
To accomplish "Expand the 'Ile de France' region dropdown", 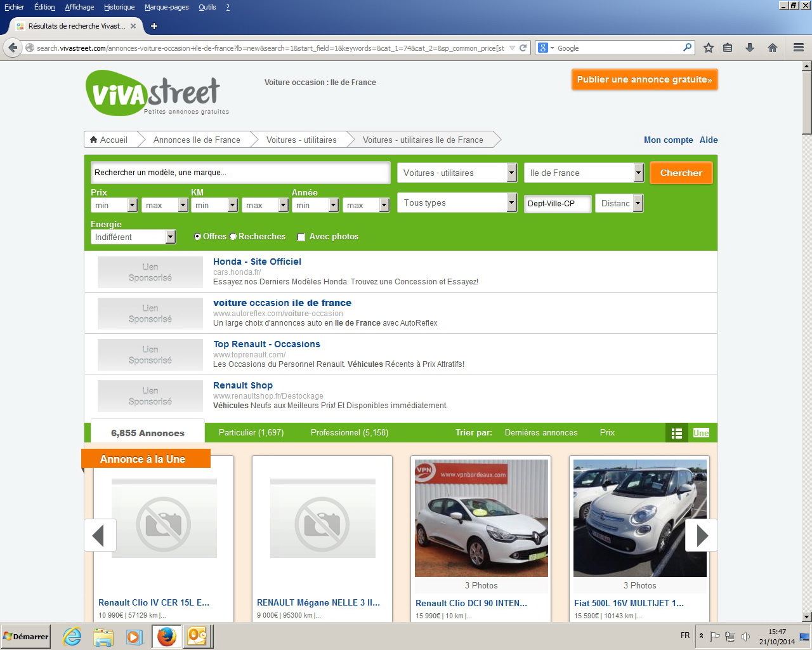I will click(582, 172).
